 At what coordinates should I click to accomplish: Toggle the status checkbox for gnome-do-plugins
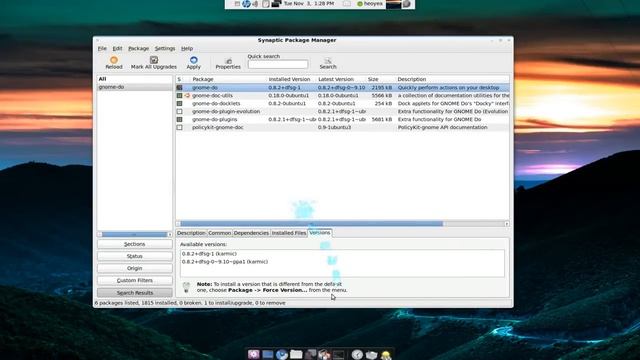[x=179, y=120]
